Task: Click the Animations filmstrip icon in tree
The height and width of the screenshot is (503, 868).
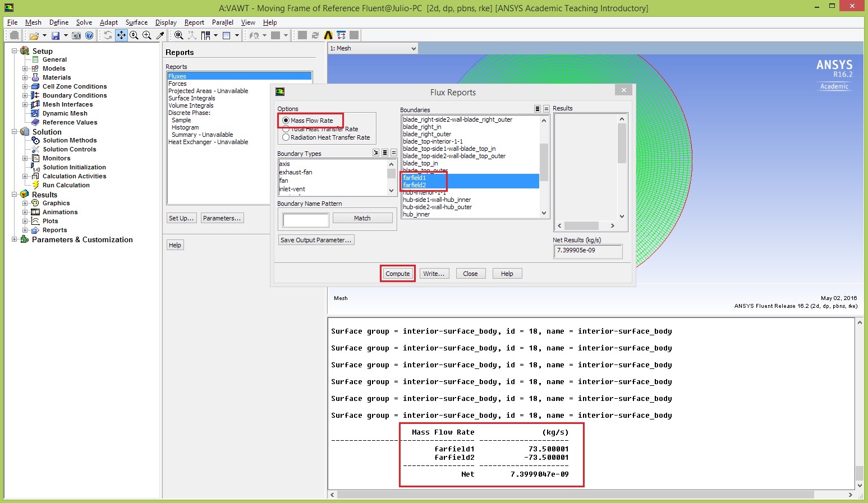Action: tap(35, 212)
